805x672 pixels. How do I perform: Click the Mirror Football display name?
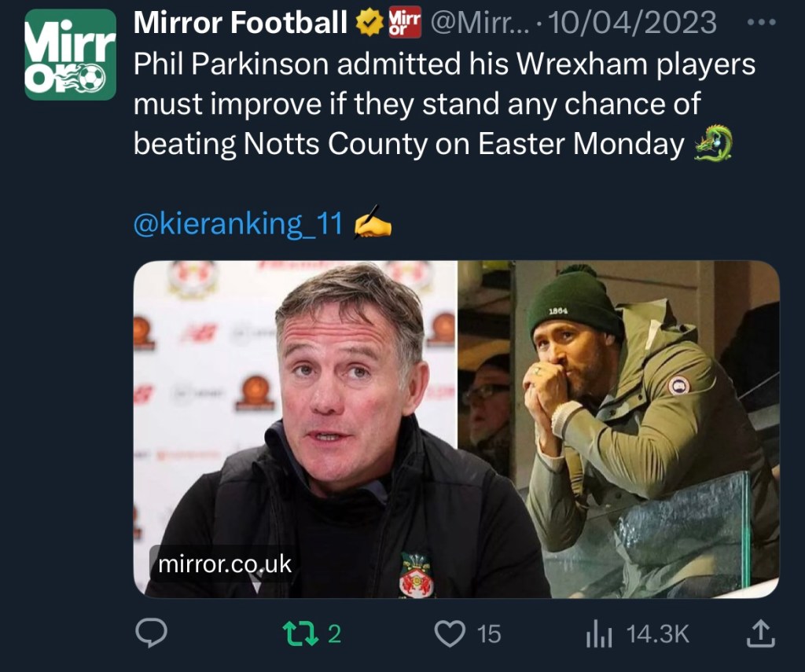pos(241,23)
